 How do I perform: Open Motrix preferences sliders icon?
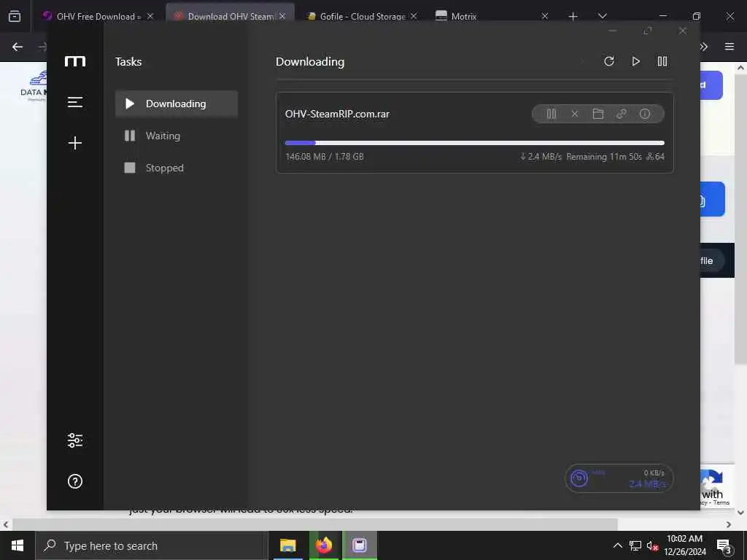[75, 440]
